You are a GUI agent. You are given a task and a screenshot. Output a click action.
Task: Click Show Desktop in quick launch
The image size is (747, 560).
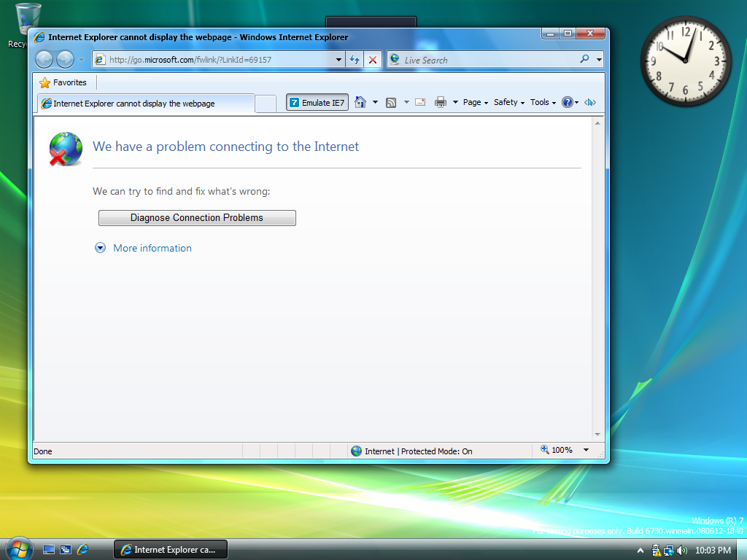click(49, 550)
